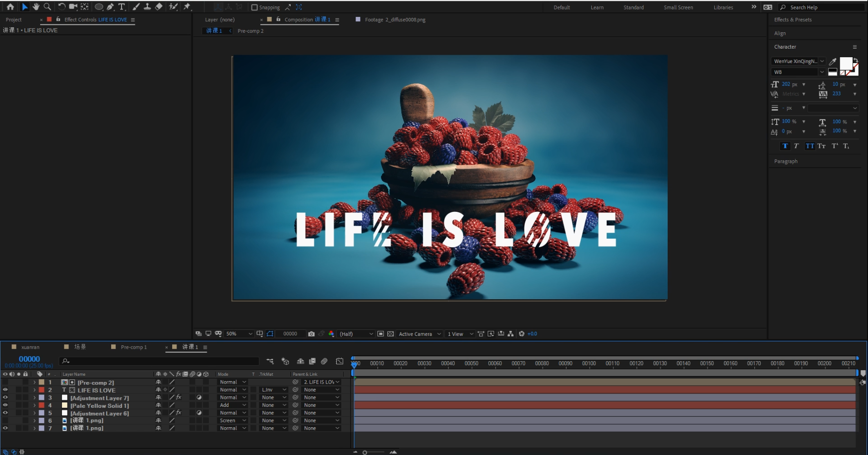Screen dimensions: 868x455
Task: Select the Unified Camera tool
Action: pos(73,7)
